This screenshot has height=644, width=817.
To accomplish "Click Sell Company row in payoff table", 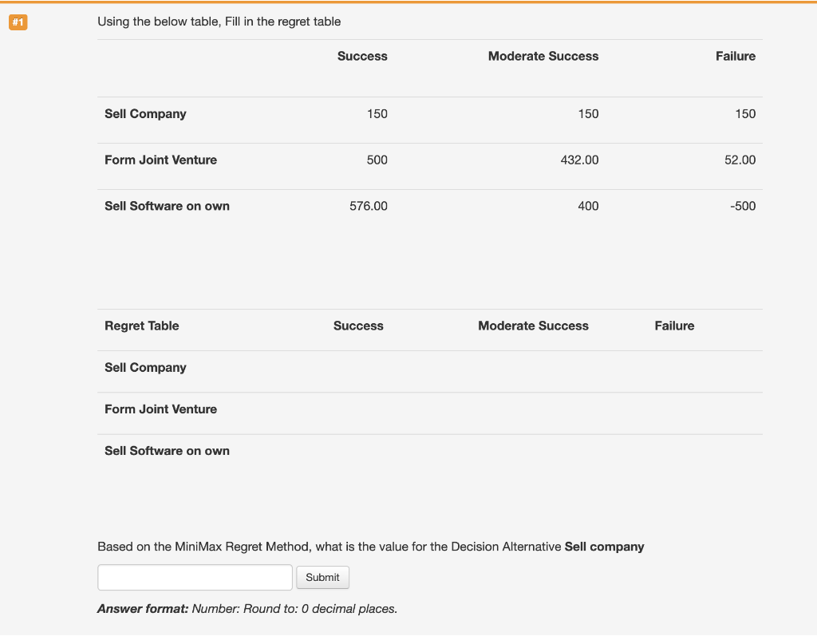I will coord(145,113).
